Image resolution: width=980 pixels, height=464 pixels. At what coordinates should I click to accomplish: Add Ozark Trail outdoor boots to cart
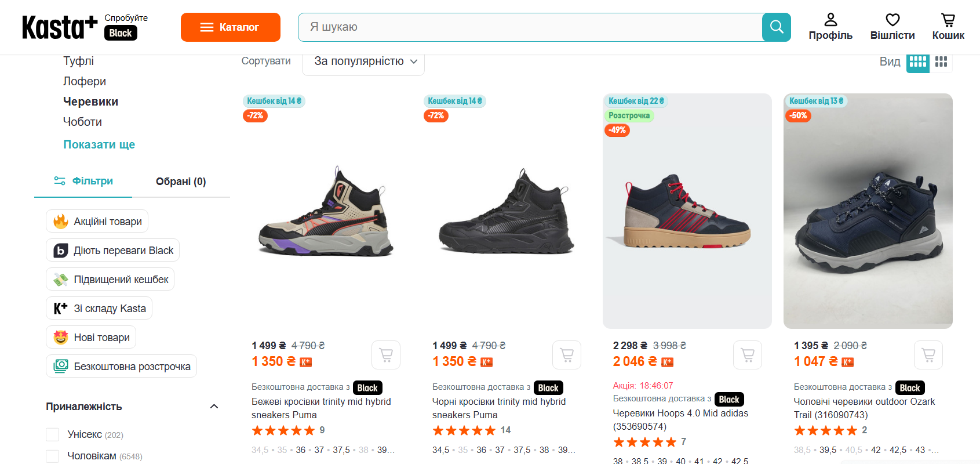(928, 354)
